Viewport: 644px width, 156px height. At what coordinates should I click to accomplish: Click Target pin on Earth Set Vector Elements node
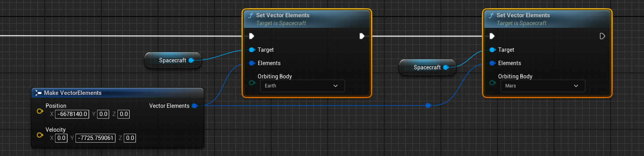click(252, 50)
